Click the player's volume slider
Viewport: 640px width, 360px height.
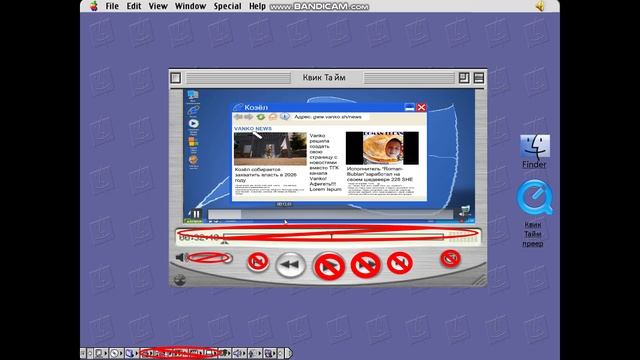(x=209, y=258)
